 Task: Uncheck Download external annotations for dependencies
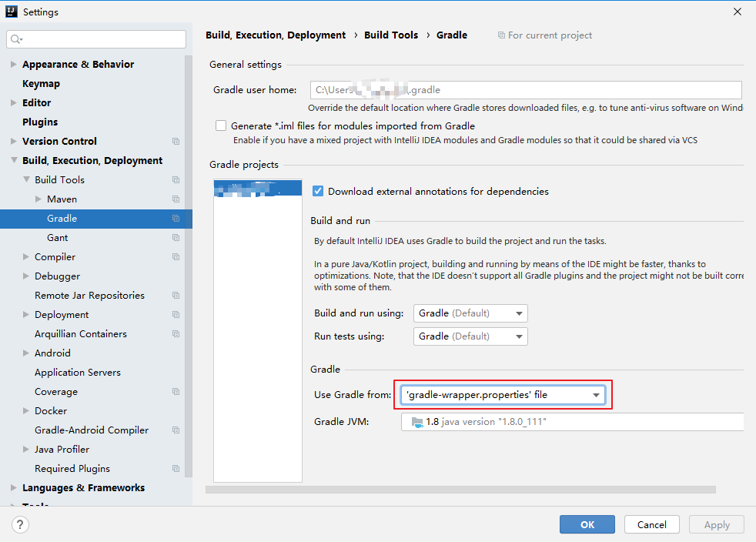pos(318,191)
